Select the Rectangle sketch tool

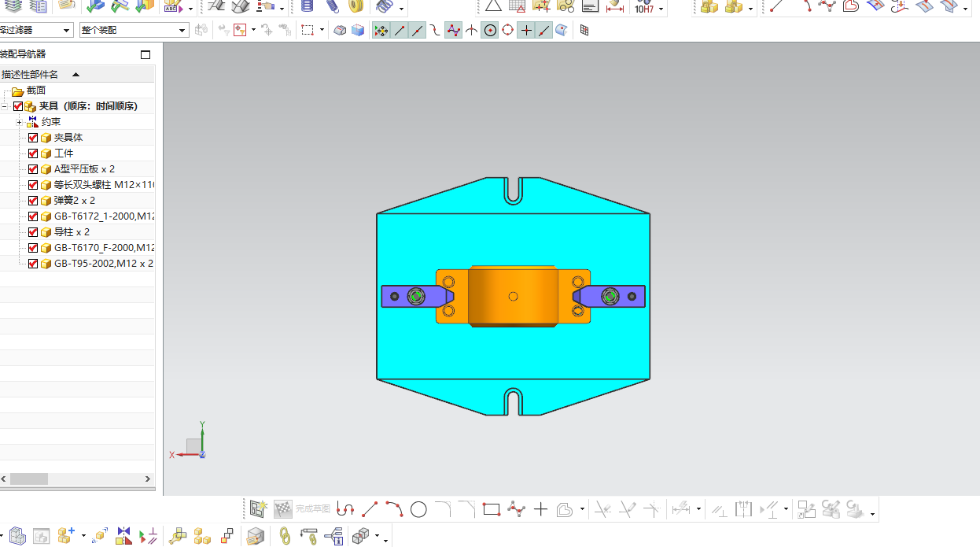492,509
